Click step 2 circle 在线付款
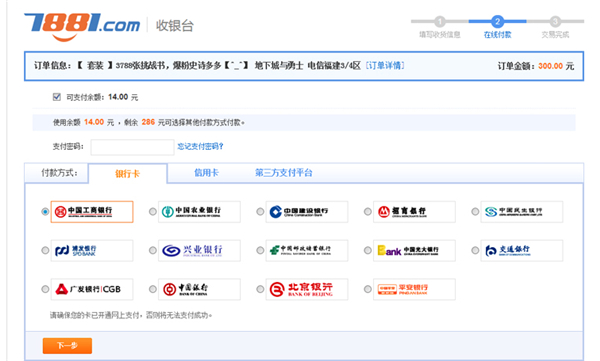 (x=497, y=21)
